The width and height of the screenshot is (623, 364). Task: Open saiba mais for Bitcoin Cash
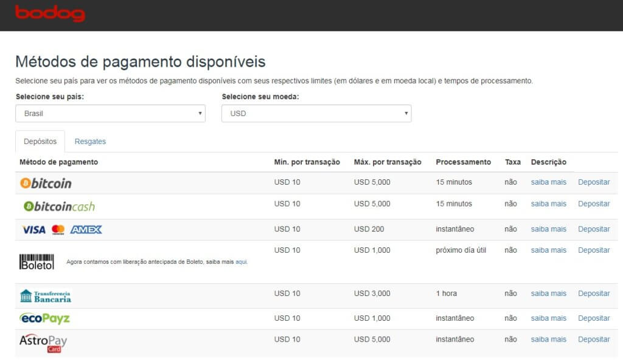pyautogui.click(x=548, y=204)
